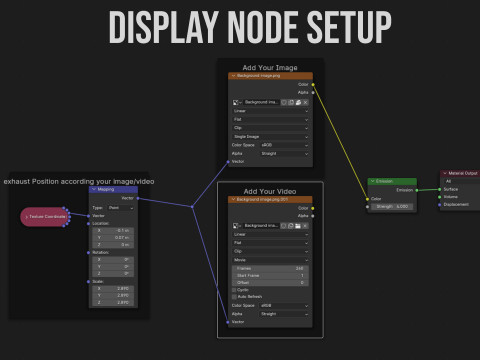Click Color output socket of video node
This screenshot has width=480, height=360.
[x=313, y=208]
